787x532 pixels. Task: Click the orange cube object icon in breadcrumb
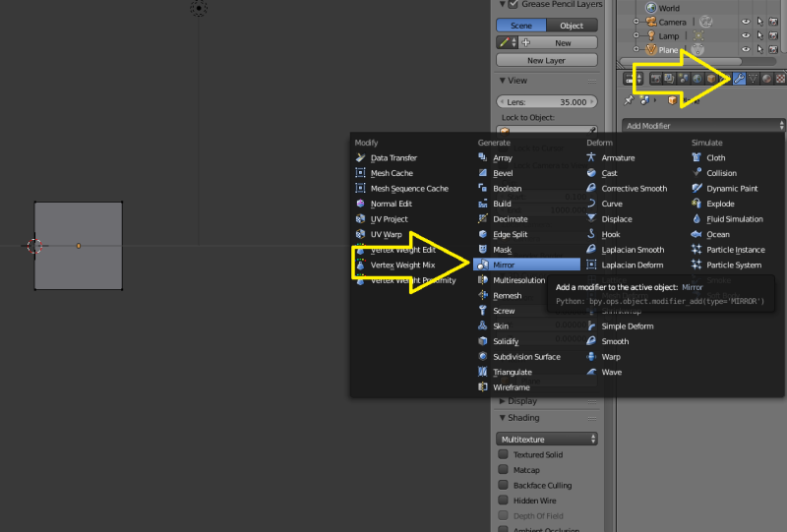(673, 100)
